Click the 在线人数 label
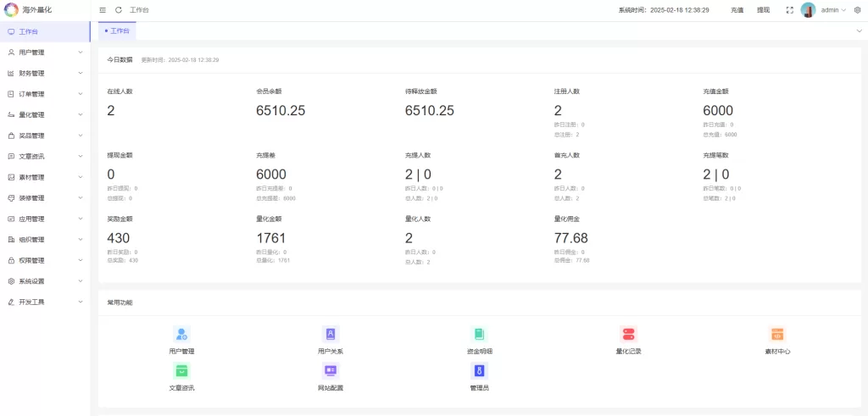The height and width of the screenshot is (416, 868). click(x=120, y=92)
